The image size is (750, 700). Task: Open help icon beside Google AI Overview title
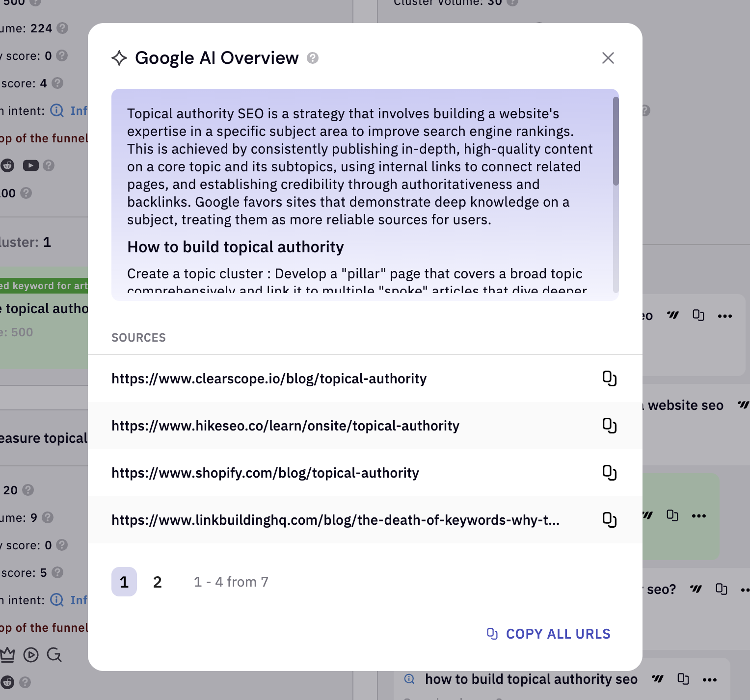(x=313, y=58)
